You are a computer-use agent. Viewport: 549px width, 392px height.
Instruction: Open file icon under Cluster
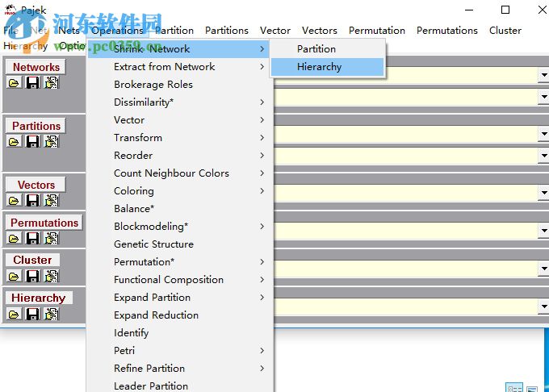click(x=14, y=276)
